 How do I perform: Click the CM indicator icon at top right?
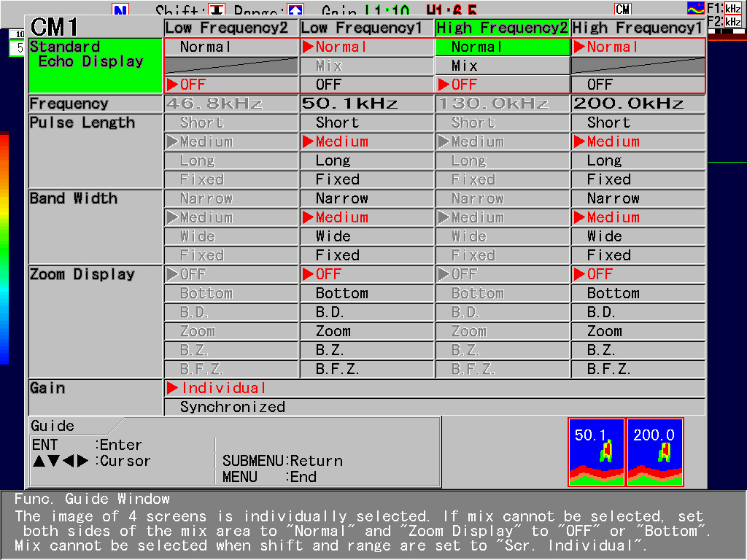coord(622,9)
